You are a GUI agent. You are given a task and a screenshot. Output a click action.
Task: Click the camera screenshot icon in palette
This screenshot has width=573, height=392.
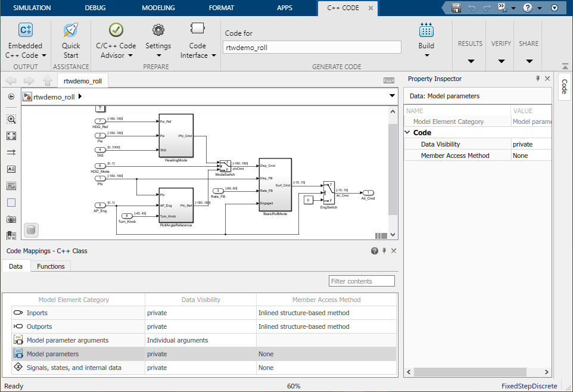pyautogui.click(x=11, y=219)
